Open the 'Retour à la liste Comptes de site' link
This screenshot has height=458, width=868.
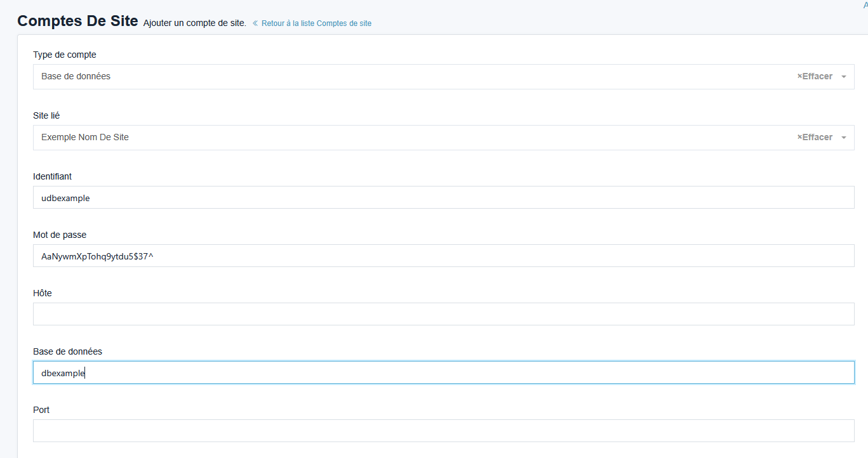pyautogui.click(x=316, y=23)
